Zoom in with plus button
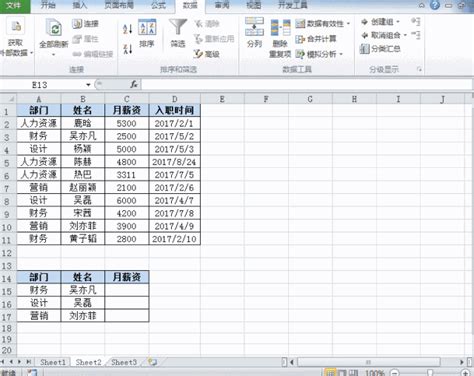The height and width of the screenshot is (376, 474). (x=465, y=373)
